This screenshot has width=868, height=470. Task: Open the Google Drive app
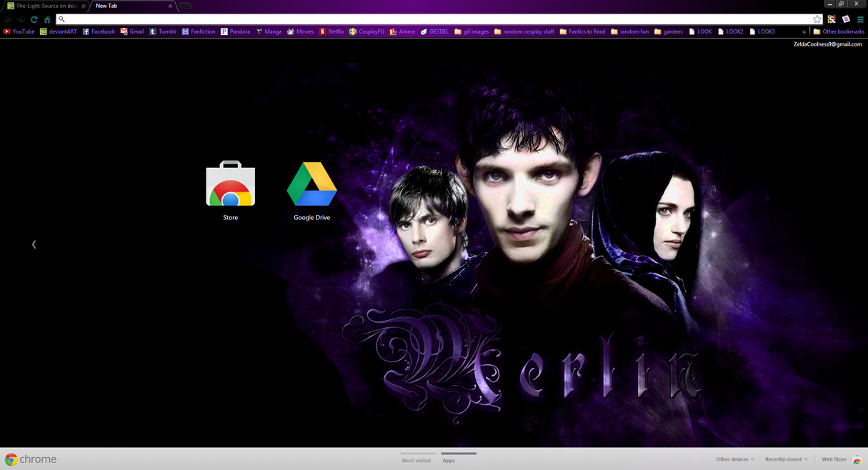[311, 184]
